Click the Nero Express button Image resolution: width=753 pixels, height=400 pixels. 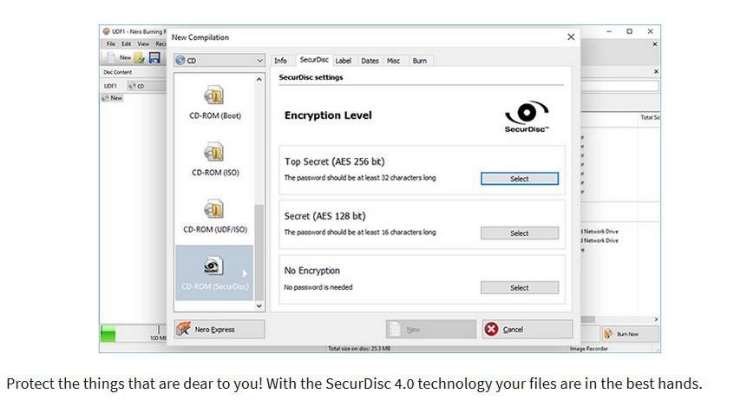[219, 329]
